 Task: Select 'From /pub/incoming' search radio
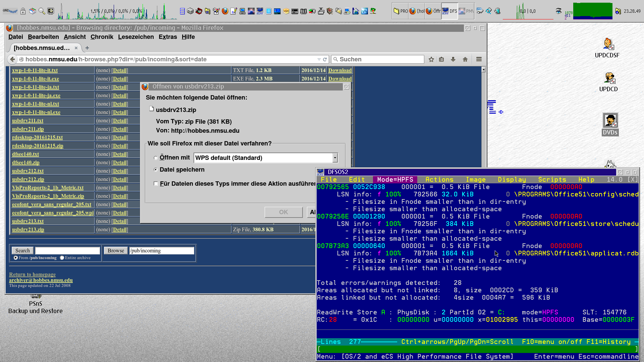coord(16,258)
